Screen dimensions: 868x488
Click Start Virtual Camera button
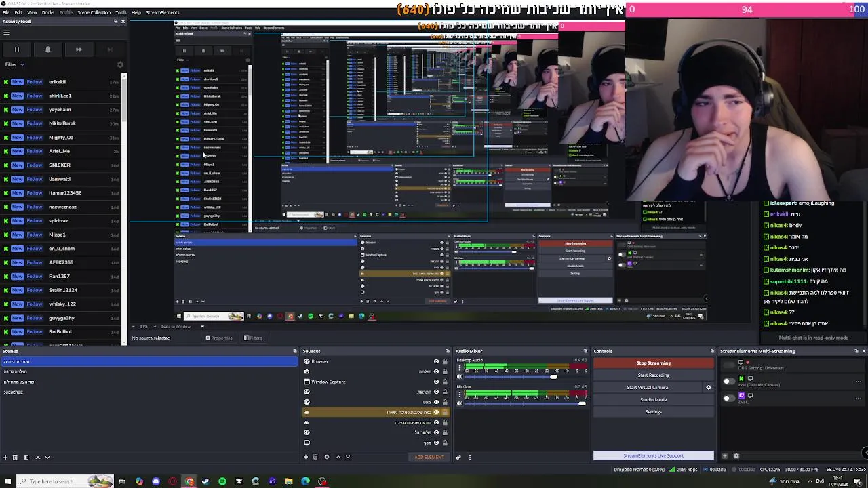coord(648,388)
